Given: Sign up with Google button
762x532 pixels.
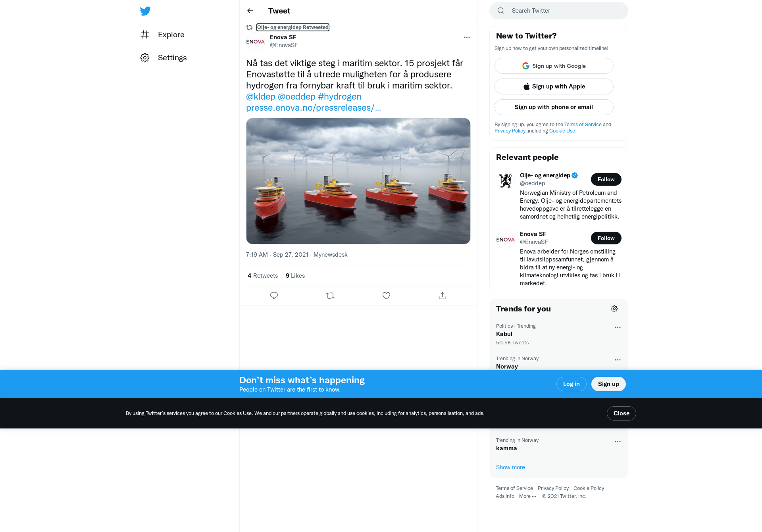Looking at the screenshot, I should coord(554,66).
